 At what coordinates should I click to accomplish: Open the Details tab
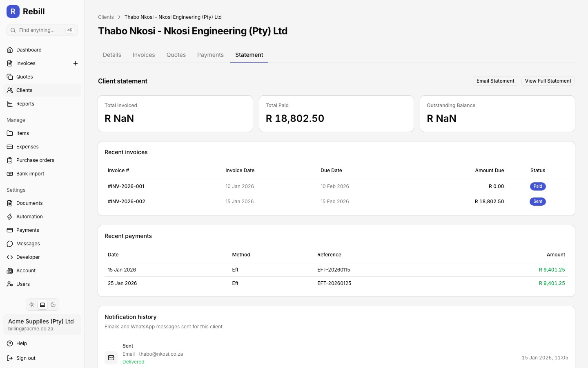(x=112, y=55)
